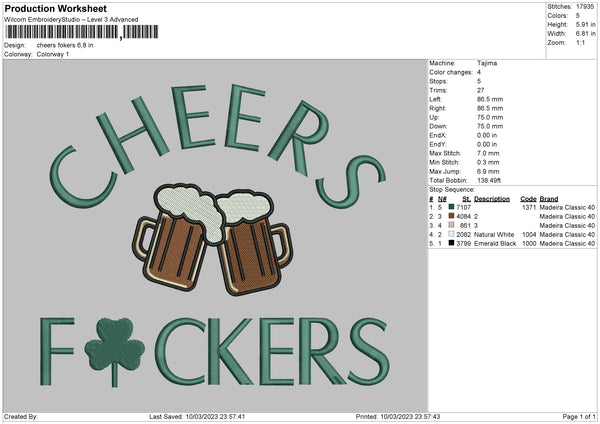Click the barcode below the worksheet title
This screenshot has height=424, width=600.
(x=82, y=32)
